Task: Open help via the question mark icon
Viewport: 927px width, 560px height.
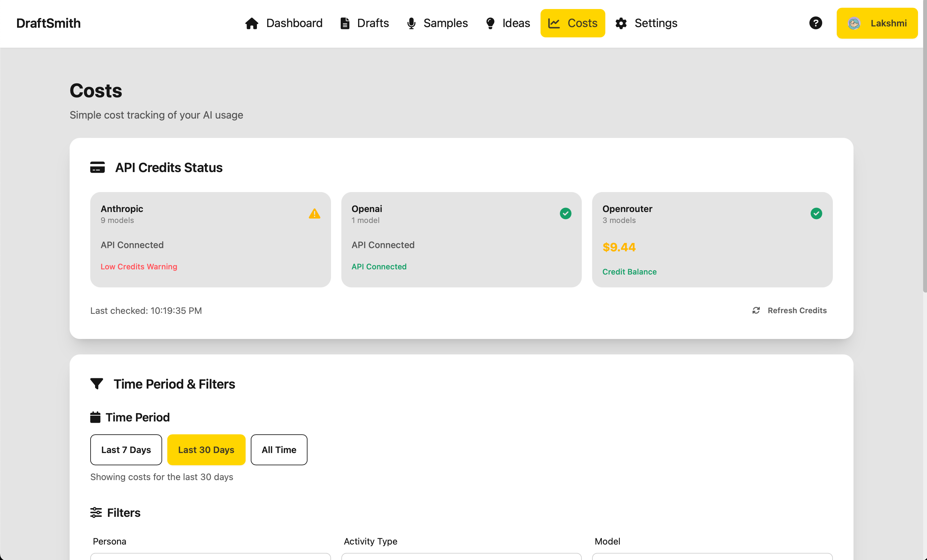Action: (x=815, y=23)
